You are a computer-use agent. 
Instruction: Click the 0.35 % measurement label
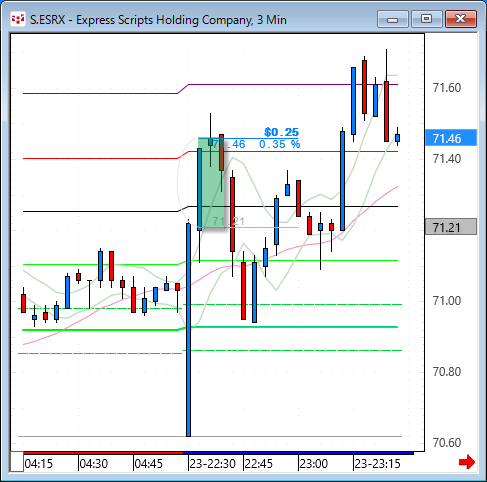279,144
